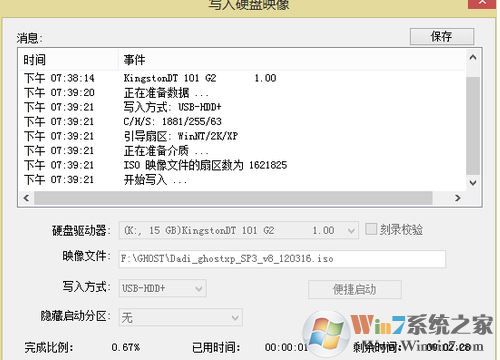This screenshot has width=500, height=360.
Task: Select the C/H/S: 1881/255/63 log row
Action: pyautogui.click(x=242, y=122)
